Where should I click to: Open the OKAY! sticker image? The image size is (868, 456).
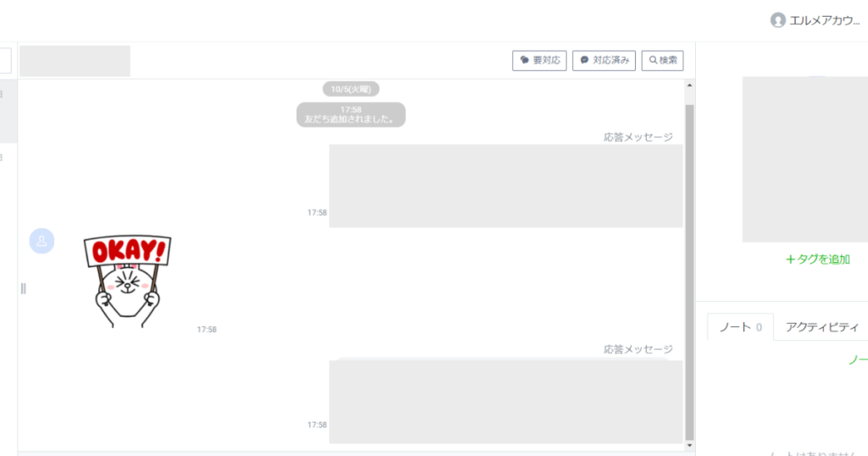[127, 281]
